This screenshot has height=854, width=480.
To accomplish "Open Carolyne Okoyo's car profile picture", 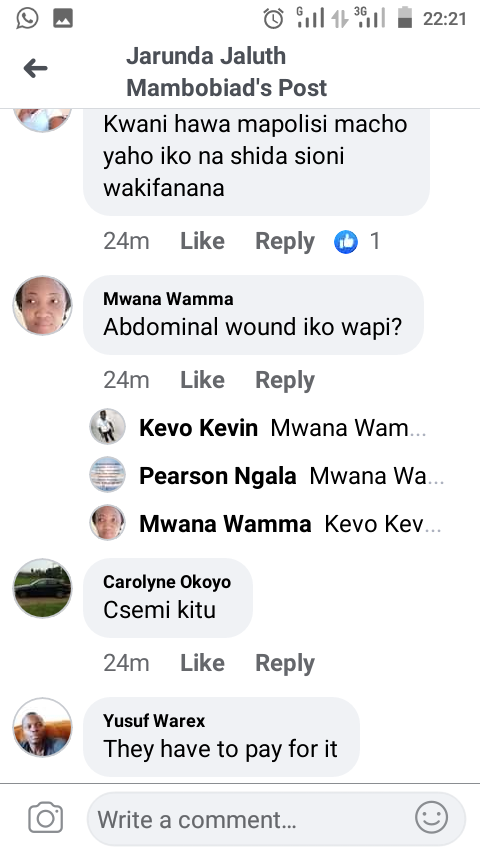I will (x=42, y=588).
